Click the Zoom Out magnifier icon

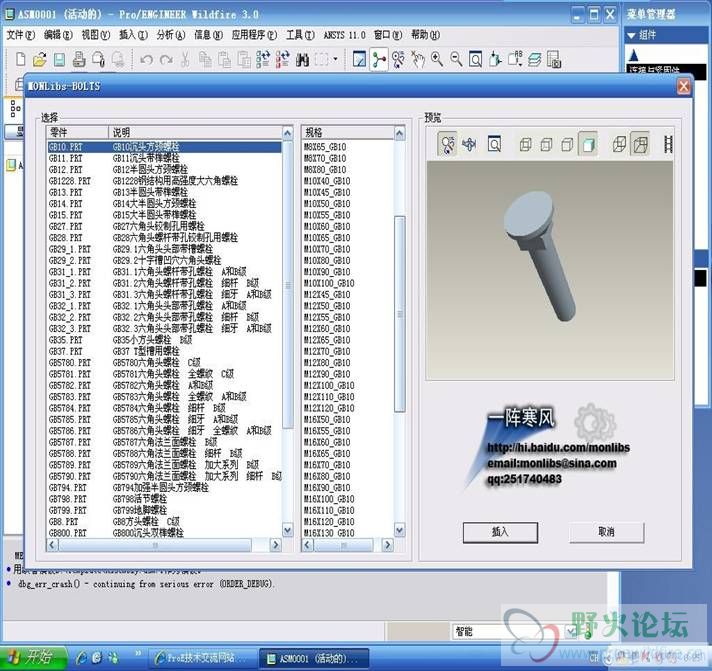[x=456, y=59]
